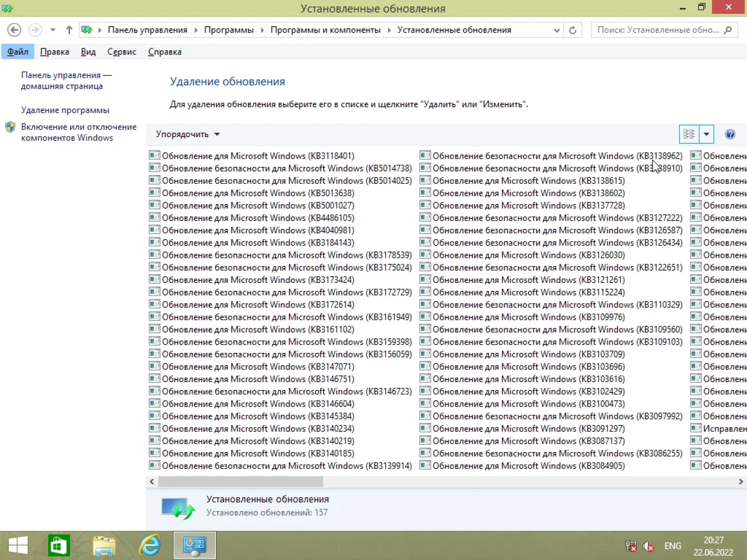Click the shield icon beside Windows components
Screen dimensions: 747x560
tap(10, 127)
